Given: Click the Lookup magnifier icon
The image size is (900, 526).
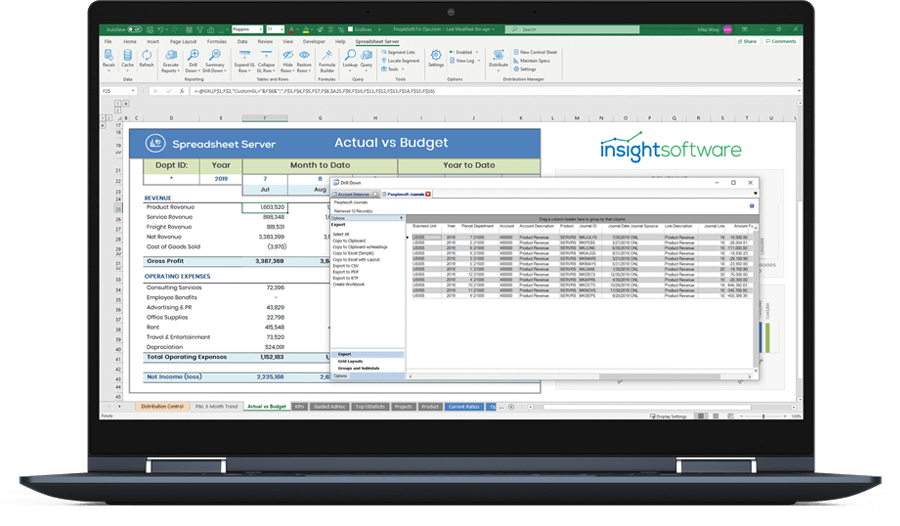Looking at the screenshot, I should [350, 55].
